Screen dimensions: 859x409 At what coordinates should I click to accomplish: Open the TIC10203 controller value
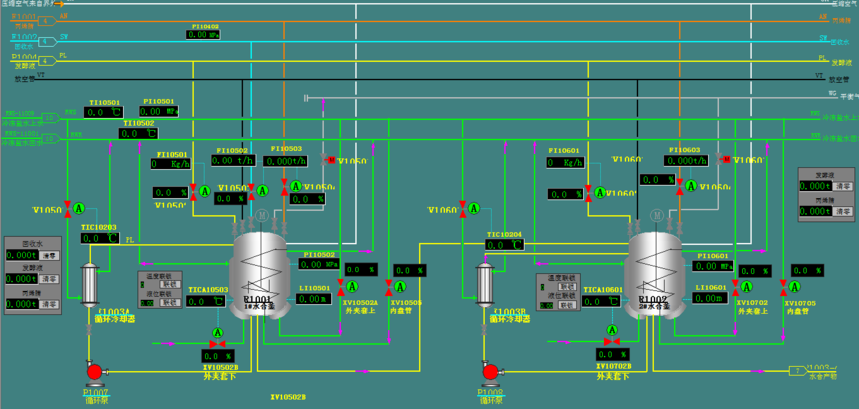tap(100, 238)
